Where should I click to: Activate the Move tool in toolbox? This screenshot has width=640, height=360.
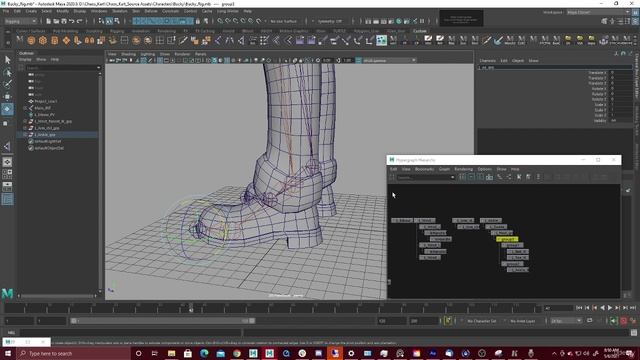(7, 97)
